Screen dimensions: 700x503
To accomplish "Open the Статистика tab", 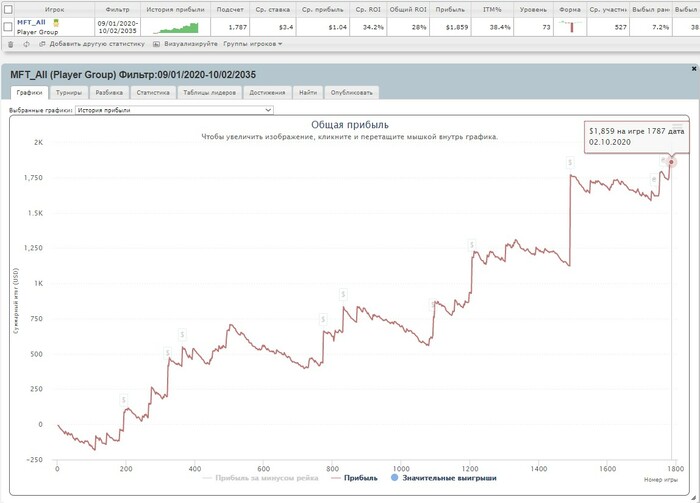I will coord(153,92).
